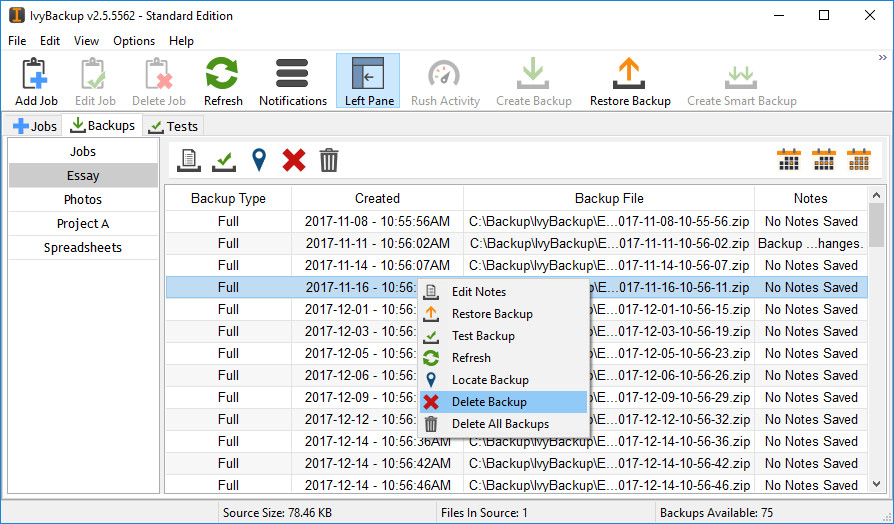Switch to the Tests tab

(x=173, y=126)
